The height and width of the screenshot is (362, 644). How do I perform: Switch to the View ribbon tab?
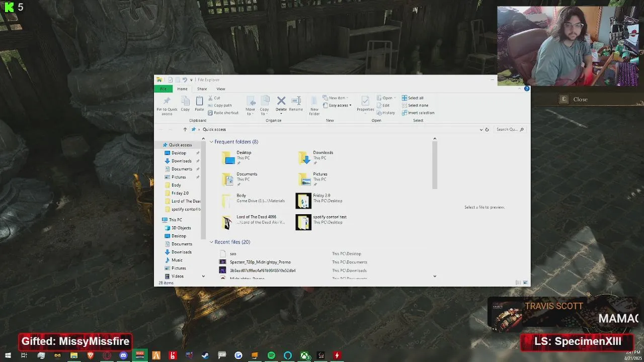click(220, 88)
